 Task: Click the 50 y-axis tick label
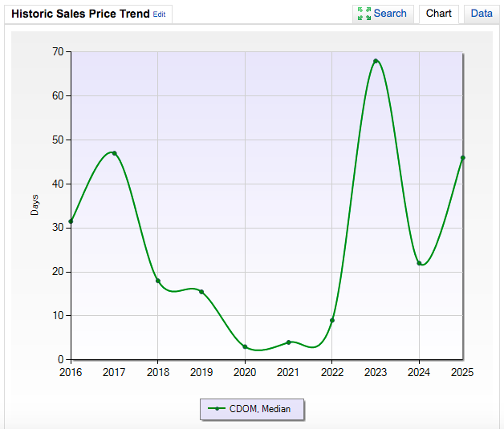pos(58,140)
